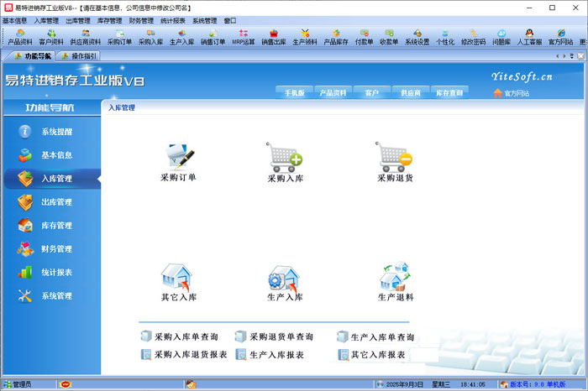This screenshot has width=588, height=391.
Task: Select 库存管理 in the left navigation
Action: [56, 226]
